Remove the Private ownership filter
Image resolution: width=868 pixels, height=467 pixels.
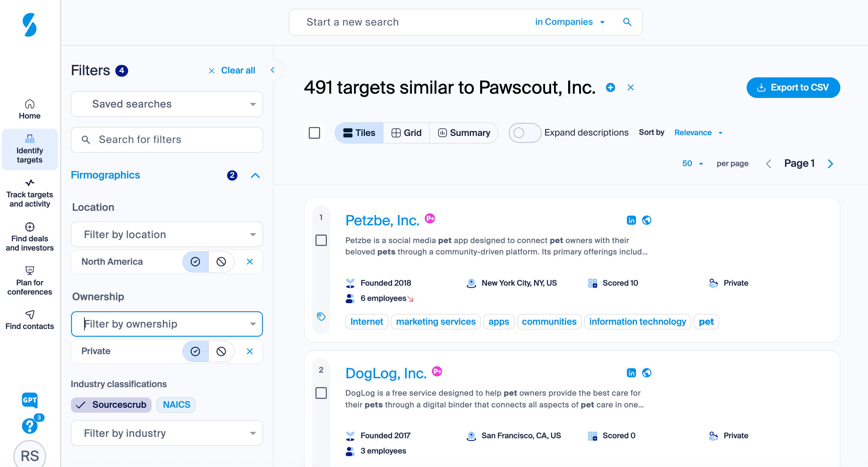pyautogui.click(x=250, y=351)
